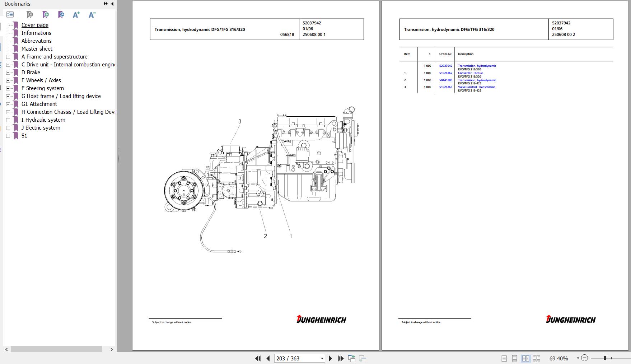The image size is (631, 364).
Task: Go to the first page
Action: click(x=258, y=358)
